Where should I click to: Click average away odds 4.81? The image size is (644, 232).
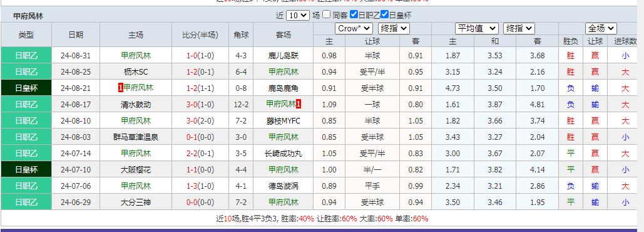click(x=537, y=105)
